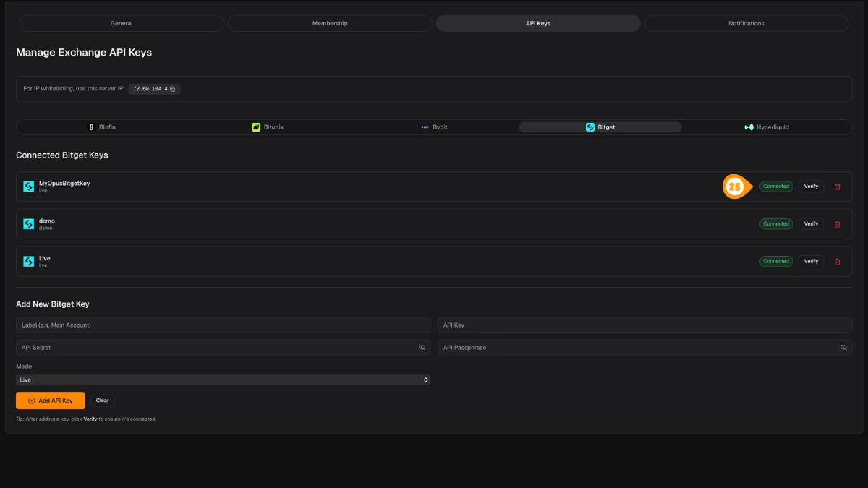Click the Bitget logo beside Live key
Screen dimensions: 868x488
click(28, 262)
